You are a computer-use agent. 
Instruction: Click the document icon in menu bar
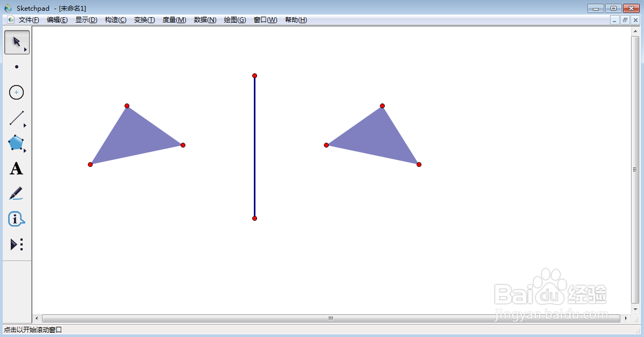11,20
